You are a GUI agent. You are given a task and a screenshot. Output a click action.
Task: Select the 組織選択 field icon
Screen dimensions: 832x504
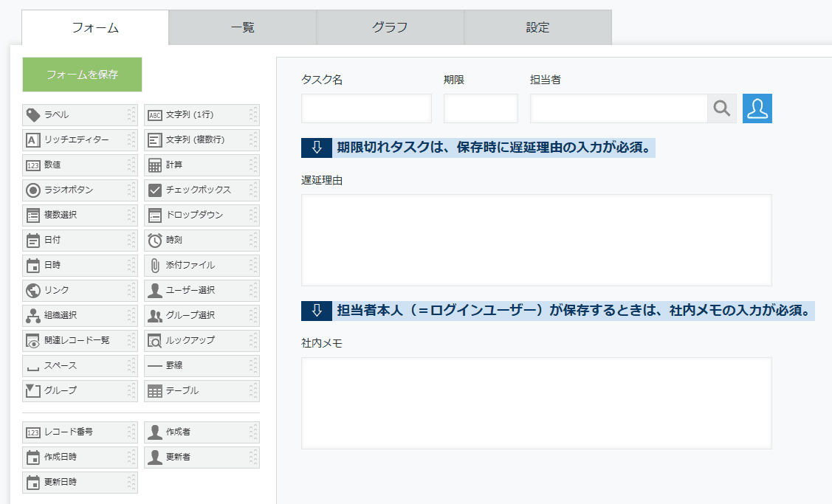coord(33,316)
